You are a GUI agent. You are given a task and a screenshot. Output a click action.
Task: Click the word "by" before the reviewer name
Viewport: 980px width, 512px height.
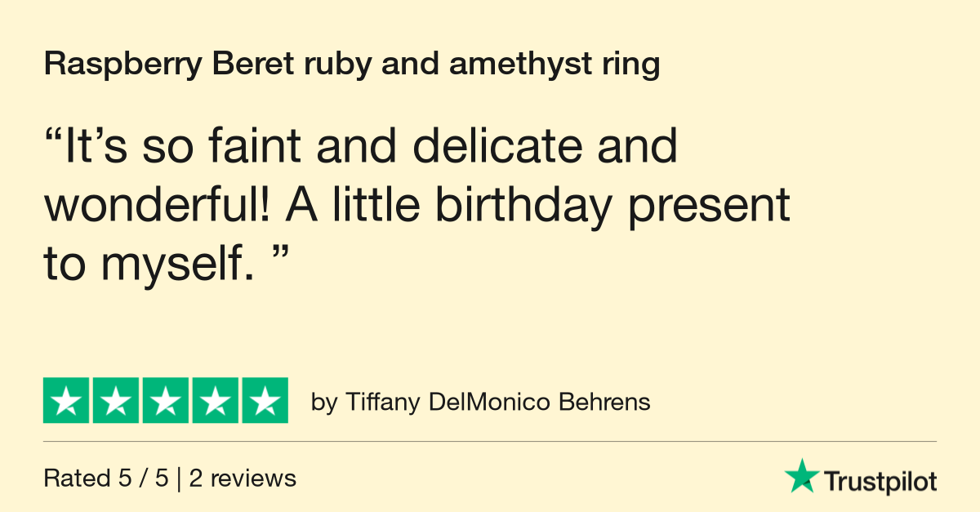click(x=324, y=403)
